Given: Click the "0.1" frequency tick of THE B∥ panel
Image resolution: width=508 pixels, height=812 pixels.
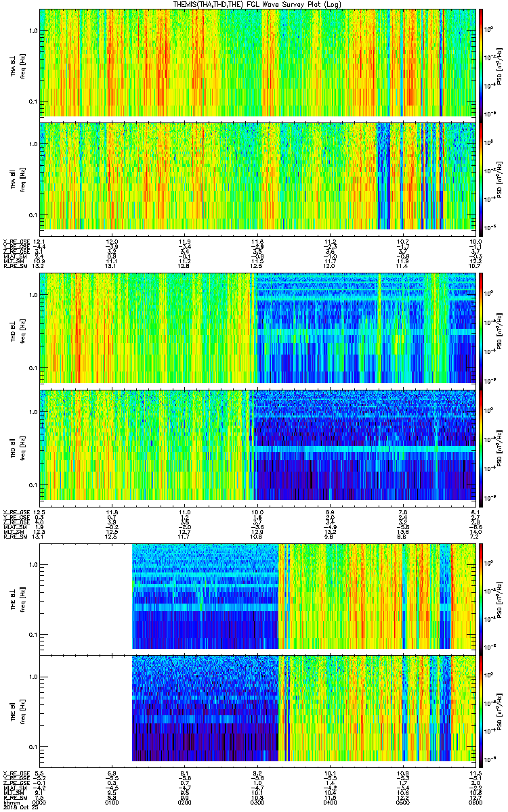Looking at the screenshot, I should tap(33, 747).
